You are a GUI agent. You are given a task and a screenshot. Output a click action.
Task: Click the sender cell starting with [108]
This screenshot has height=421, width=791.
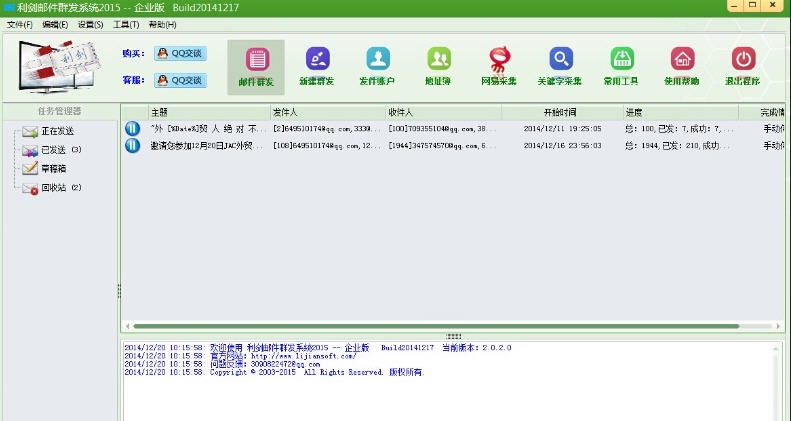pos(326,146)
